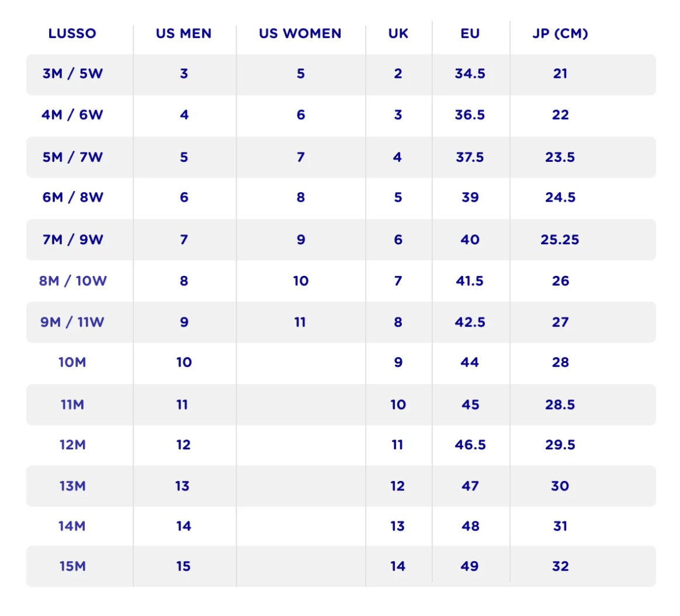Click JP value 23.5
The width and height of the screenshot is (680, 616).
(560, 157)
